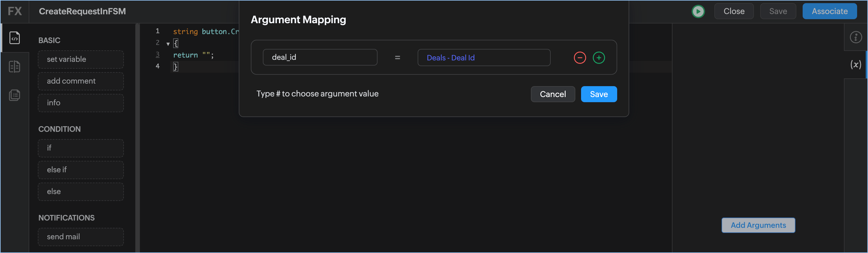868x253 pixels.
Task: Select the else if condition snippet
Action: click(x=81, y=170)
